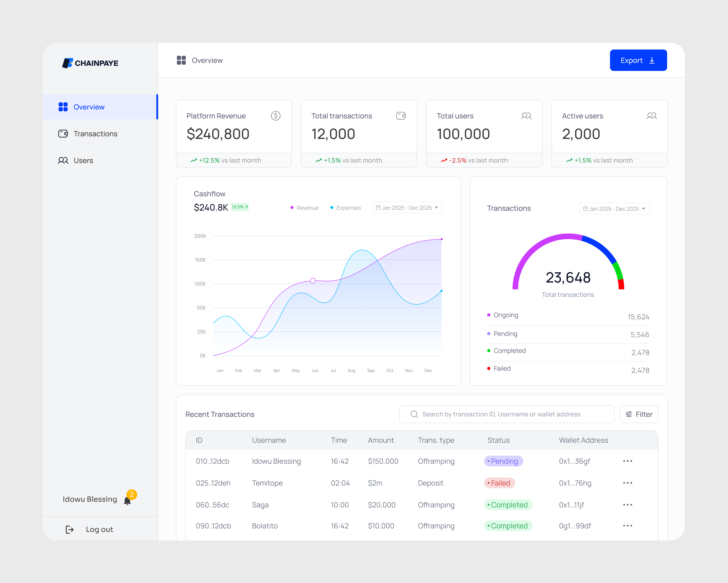
Task: Click the Ongoing purple legend dot
Action: click(489, 315)
